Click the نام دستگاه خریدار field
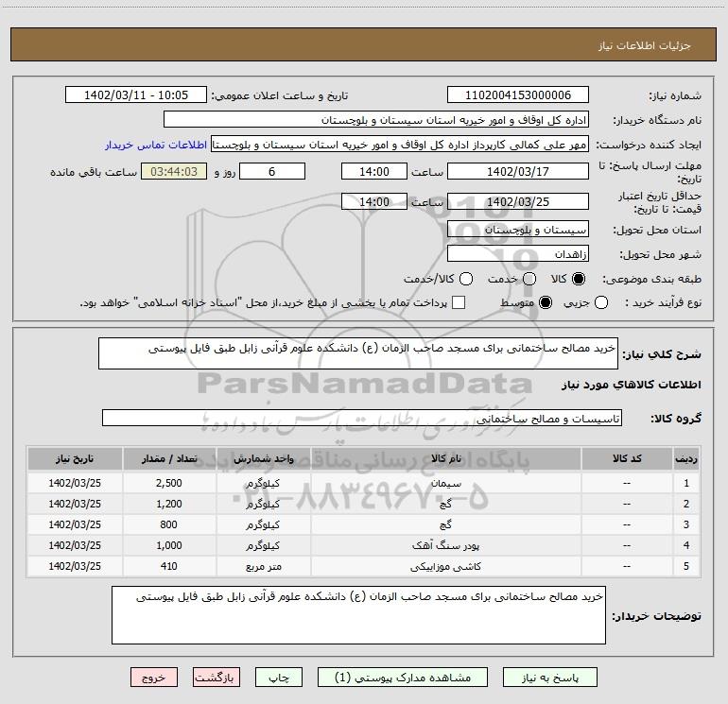Image resolution: width=728 pixels, height=704 pixels. (376, 120)
